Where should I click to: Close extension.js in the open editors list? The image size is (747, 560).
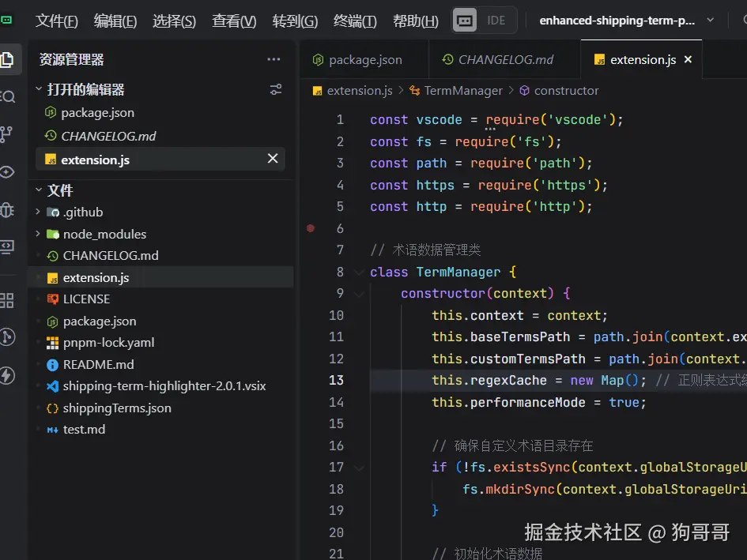(273, 159)
